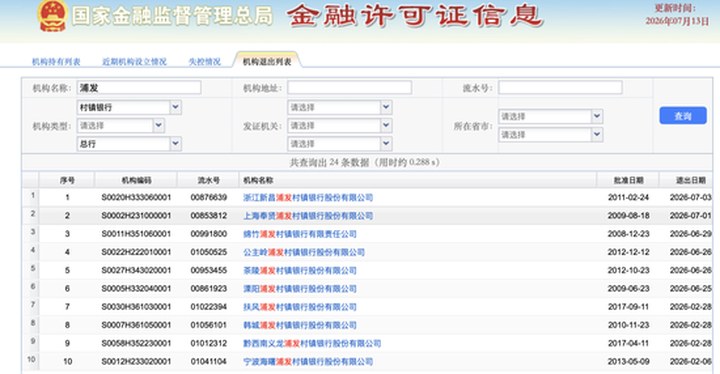Open 茶陵浦发村镇银行股份有限公司 link
Viewport: 720px width, 374px height.
click(300, 270)
